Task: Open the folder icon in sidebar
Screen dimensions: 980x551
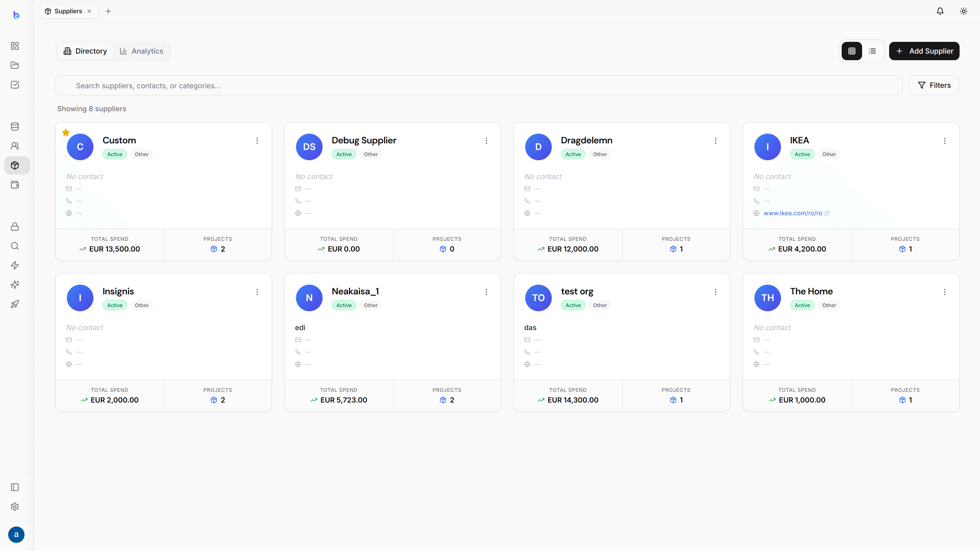Action: click(x=15, y=65)
